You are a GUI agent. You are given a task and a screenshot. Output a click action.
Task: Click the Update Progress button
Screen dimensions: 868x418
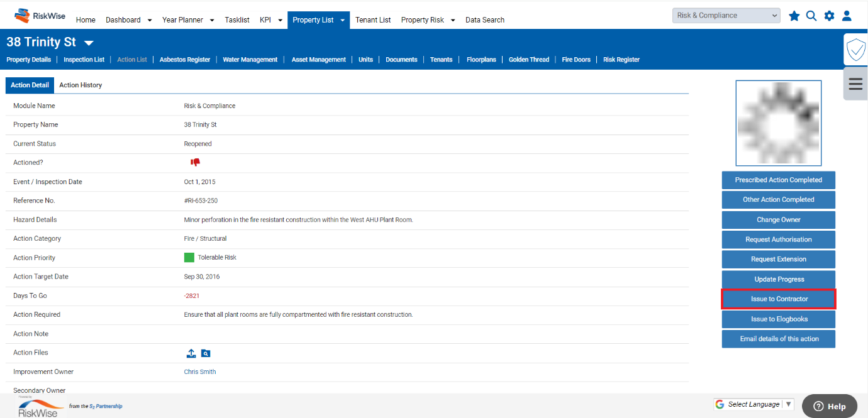779,279
